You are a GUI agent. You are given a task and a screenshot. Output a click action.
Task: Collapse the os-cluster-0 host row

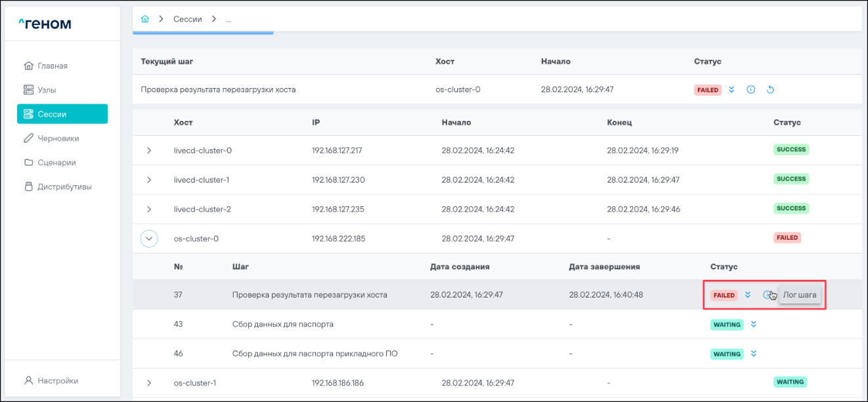click(x=149, y=239)
